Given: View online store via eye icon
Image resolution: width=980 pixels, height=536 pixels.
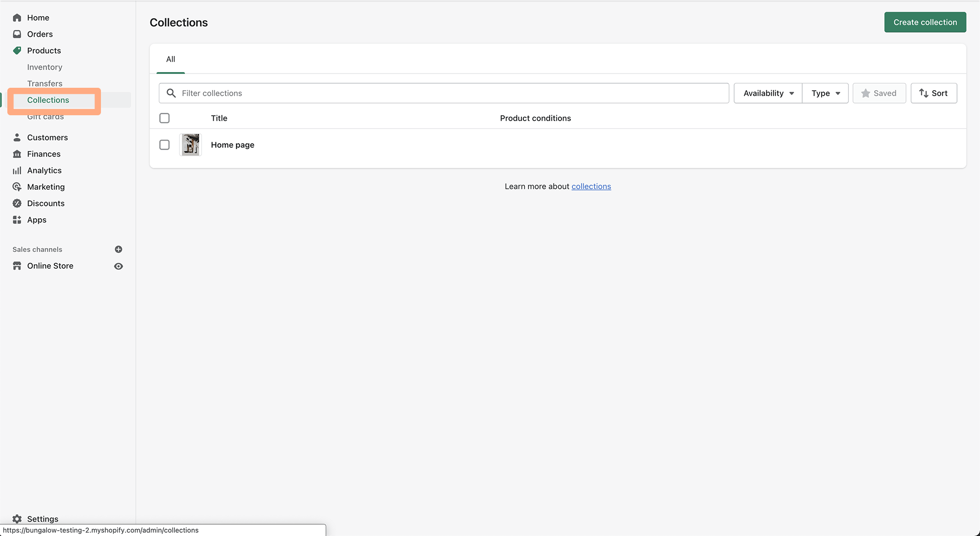Looking at the screenshot, I should 119,266.
